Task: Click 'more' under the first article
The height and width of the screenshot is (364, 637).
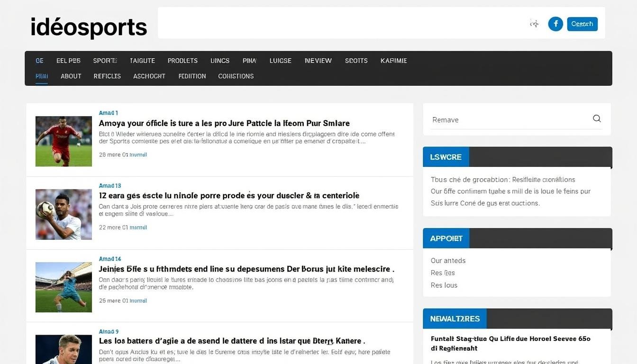Action: tap(114, 154)
